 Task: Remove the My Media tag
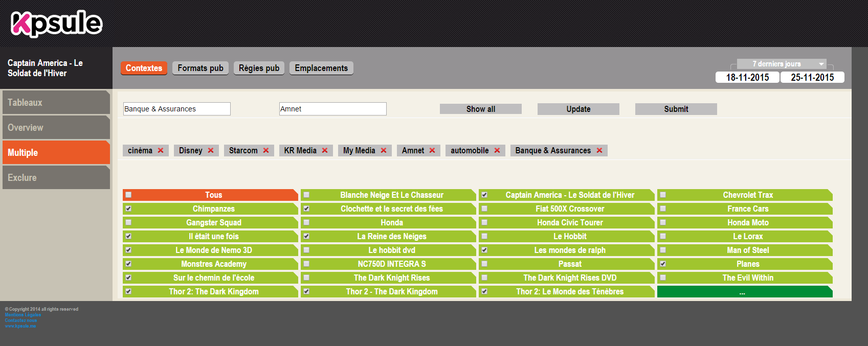(384, 150)
